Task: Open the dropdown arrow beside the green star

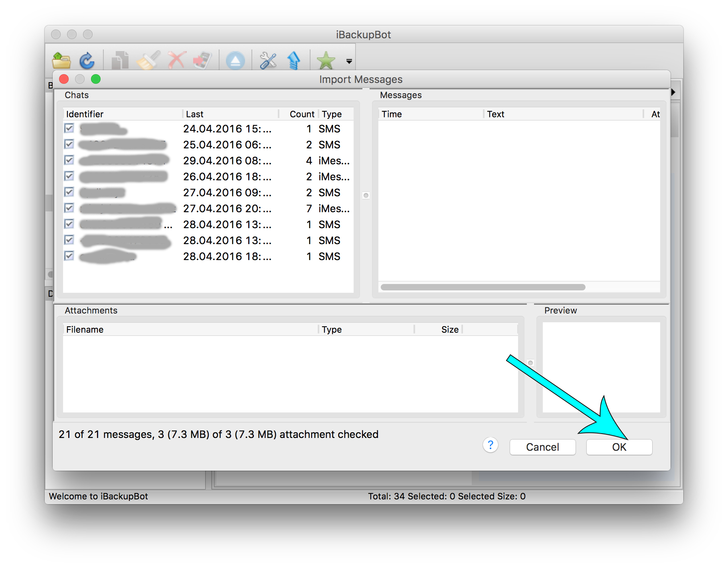Action: 349,61
